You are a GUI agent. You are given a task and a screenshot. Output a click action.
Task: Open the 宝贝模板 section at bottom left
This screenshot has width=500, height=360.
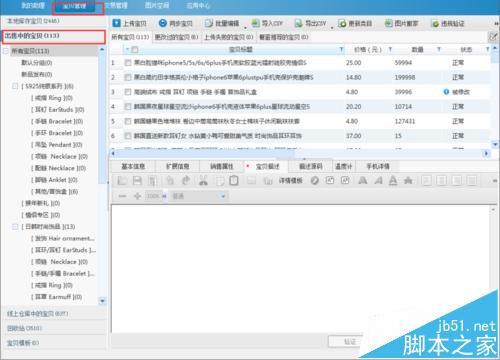tap(53, 343)
